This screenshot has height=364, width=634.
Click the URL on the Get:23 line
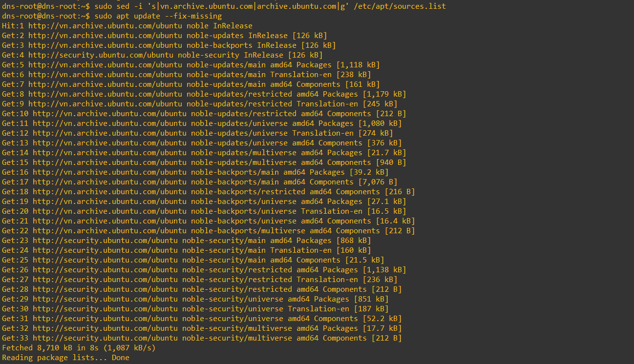pos(105,241)
